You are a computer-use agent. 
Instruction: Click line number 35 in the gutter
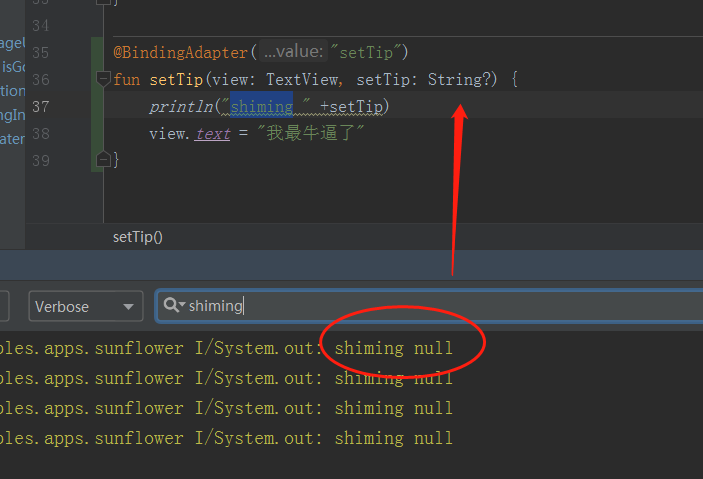tap(40, 52)
